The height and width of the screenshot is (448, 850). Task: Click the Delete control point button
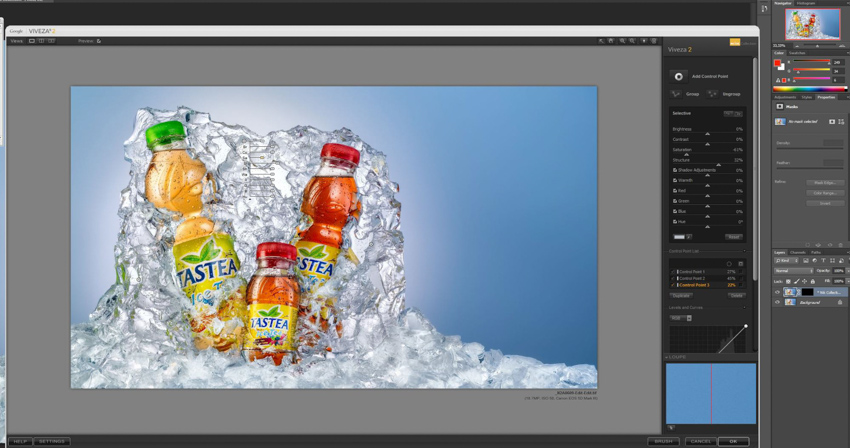click(x=736, y=296)
